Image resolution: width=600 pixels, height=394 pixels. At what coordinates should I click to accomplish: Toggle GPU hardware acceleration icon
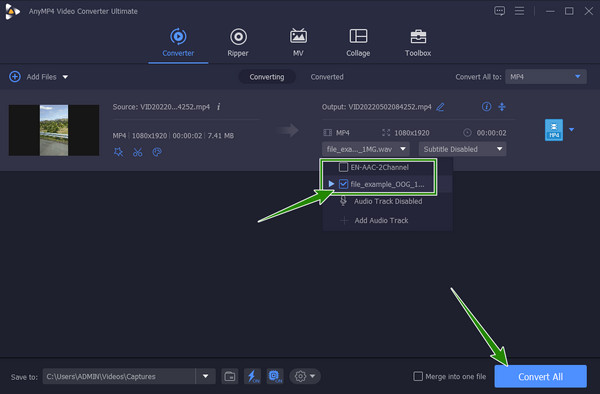[x=275, y=376]
